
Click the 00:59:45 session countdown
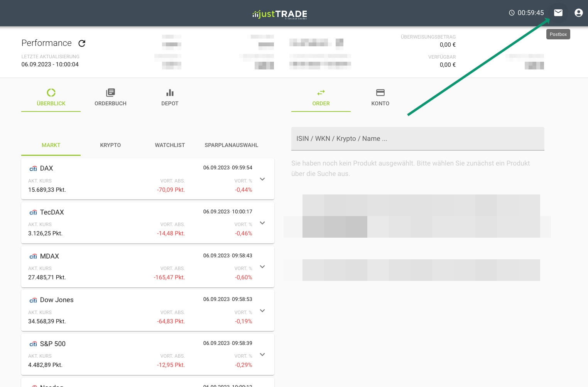pos(531,13)
